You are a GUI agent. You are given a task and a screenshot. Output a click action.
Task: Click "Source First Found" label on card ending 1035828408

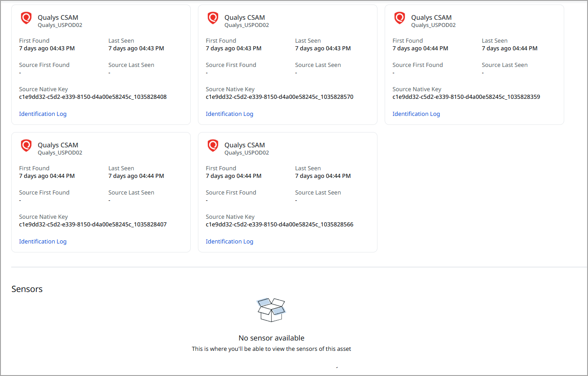44,65
